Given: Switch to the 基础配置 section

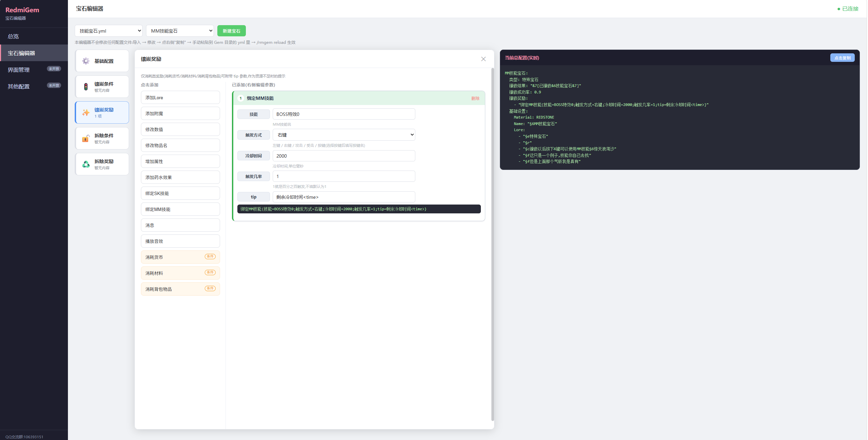Looking at the screenshot, I should (x=102, y=61).
